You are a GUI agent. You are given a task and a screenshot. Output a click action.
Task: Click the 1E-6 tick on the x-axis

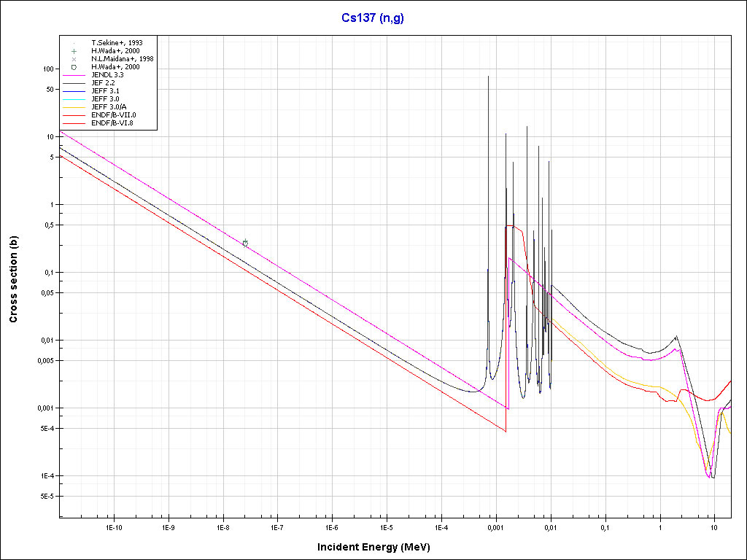tap(331, 526)
